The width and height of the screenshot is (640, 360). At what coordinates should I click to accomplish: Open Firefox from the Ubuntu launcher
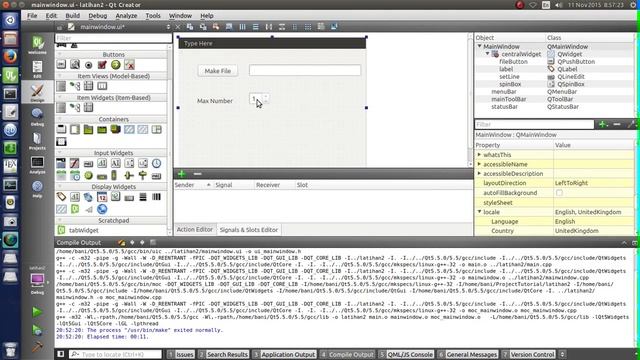coord(10,56)
